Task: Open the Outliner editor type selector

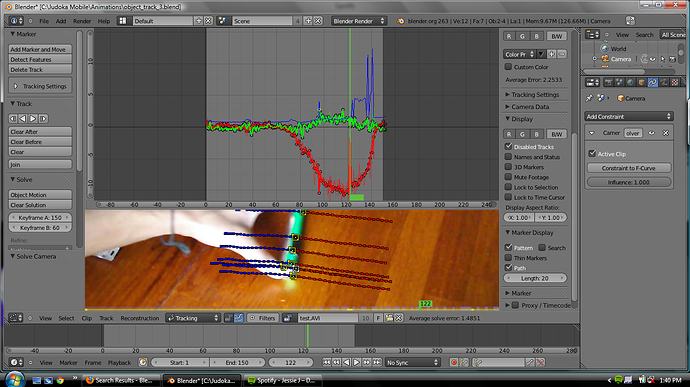Action: (592, 34)
